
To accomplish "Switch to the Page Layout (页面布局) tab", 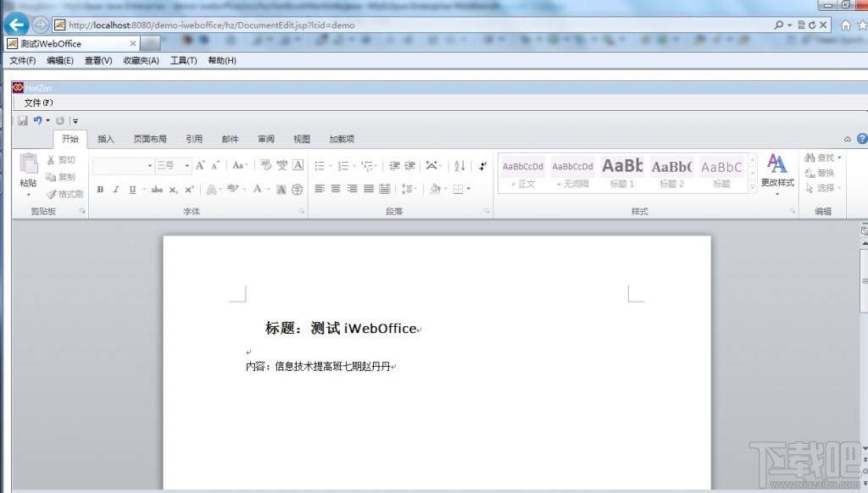I will 149,139.
